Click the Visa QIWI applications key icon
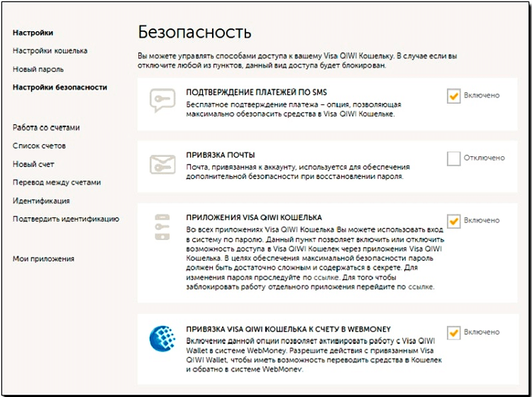The height and width of the screenshot is (397, 532). pyautogui.click(x=162, y=227)
